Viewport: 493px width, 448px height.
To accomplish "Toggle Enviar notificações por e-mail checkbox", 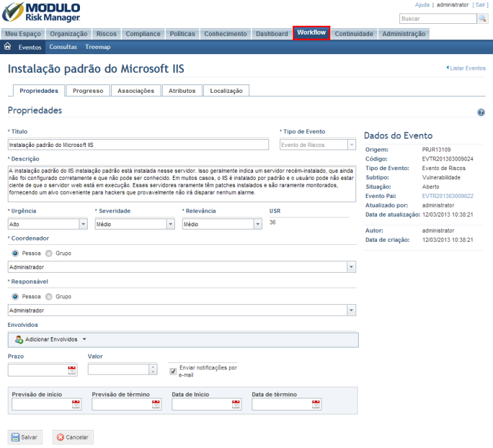I will click(173, 371).
